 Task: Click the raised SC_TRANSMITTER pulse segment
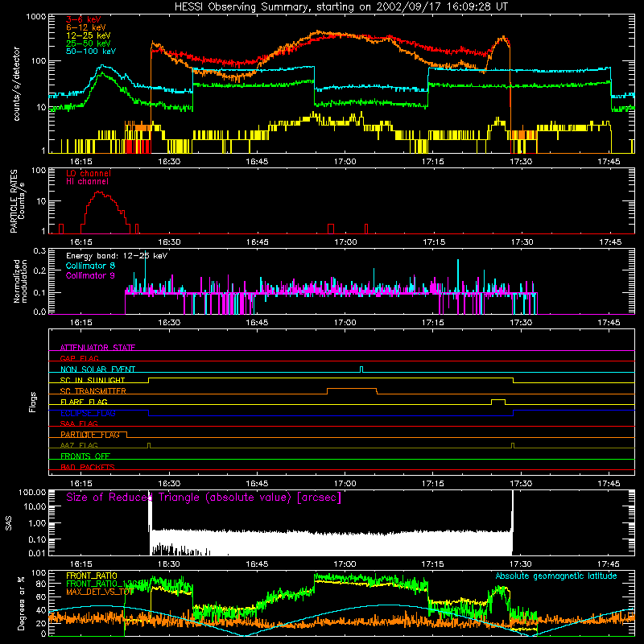[x=352, y=389]
